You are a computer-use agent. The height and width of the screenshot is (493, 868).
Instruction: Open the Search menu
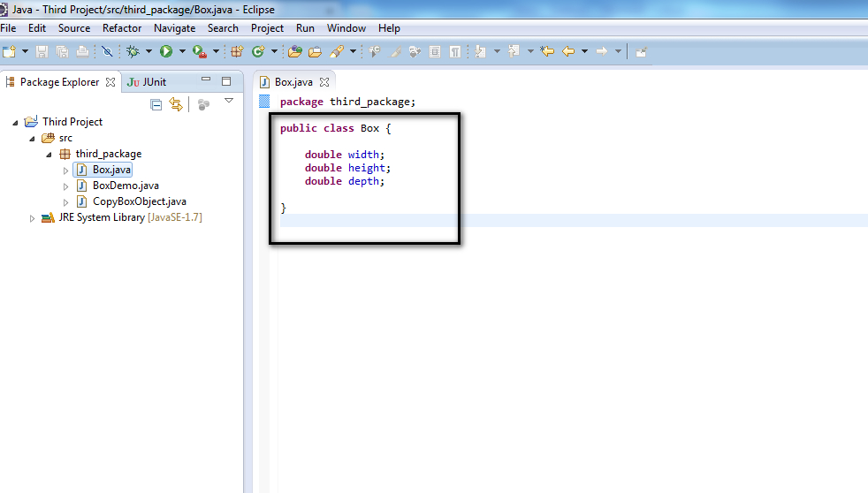(223, 28)
